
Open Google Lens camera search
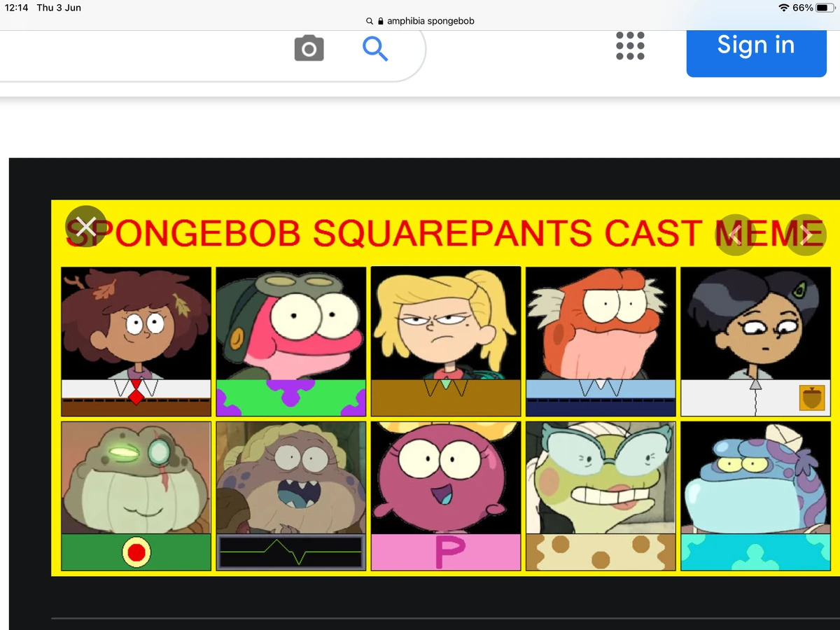point(309,48)
